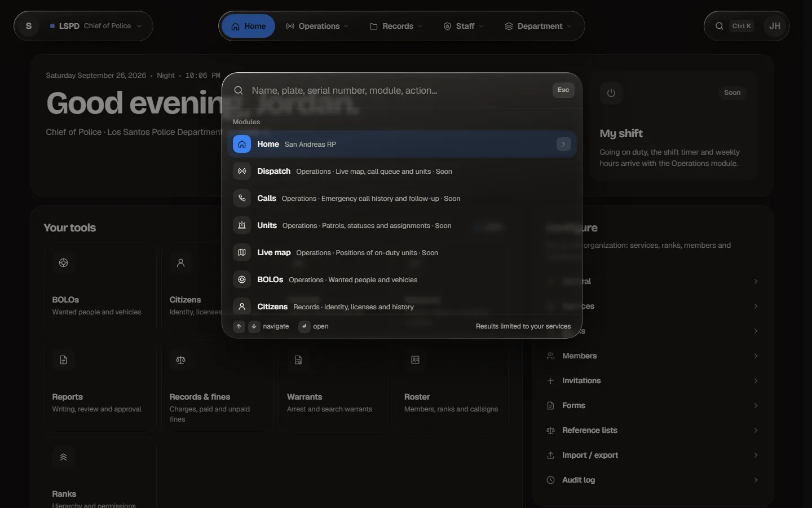Click the Import / export upload icon
The image size is (812, 508).
[x=551, y=455]
